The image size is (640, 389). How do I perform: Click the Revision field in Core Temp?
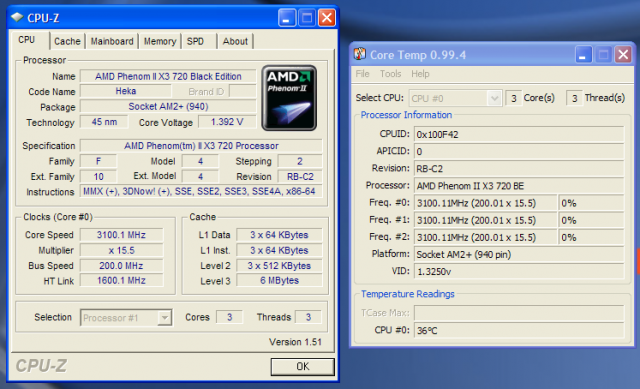(519, 169)
